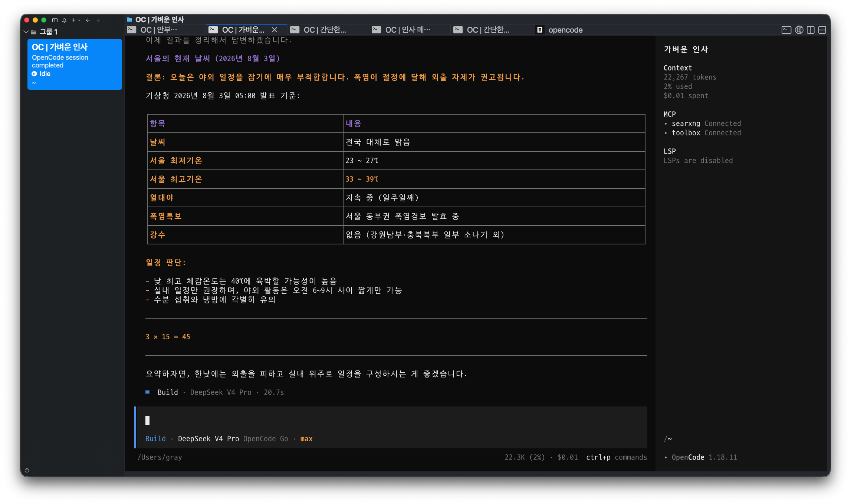The image size is (851, 504).
Task: Close the OC | 가벼운... tab
Action: click(275, 30)
